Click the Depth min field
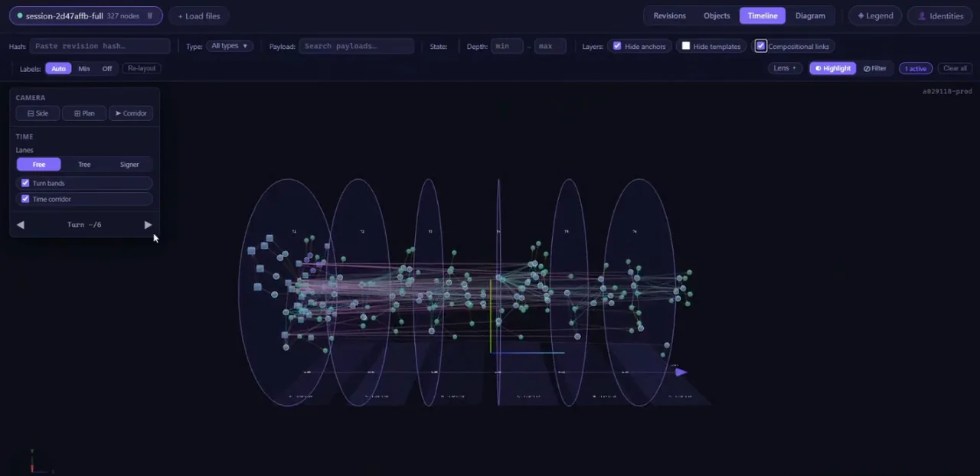The width and height of the screenshot is (980, 476). [507, 46]
